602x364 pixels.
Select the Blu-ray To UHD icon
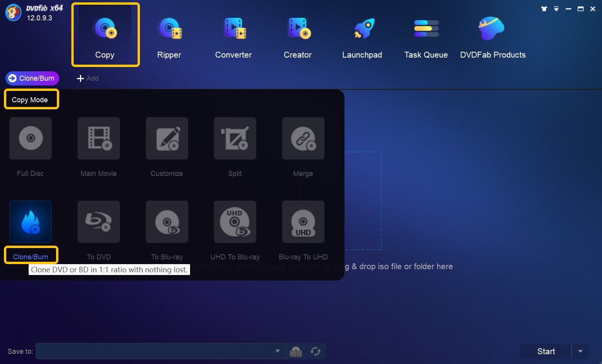303,222
